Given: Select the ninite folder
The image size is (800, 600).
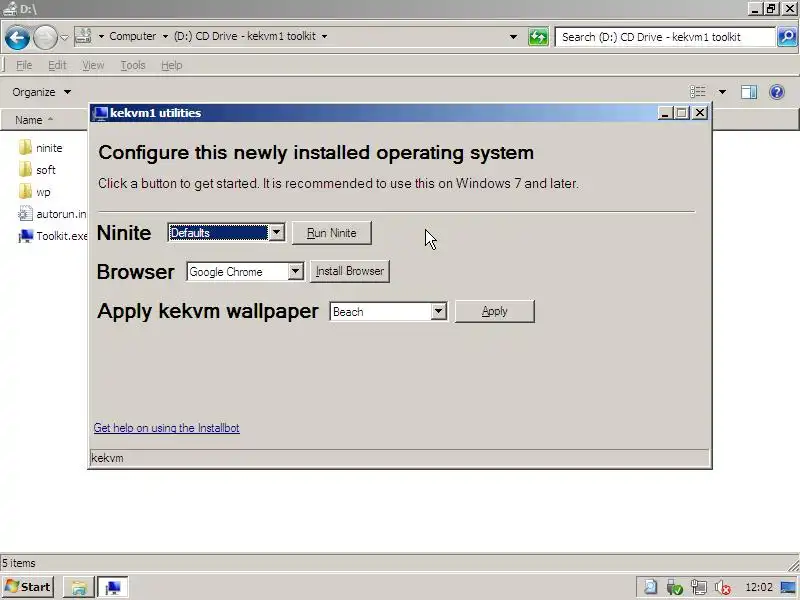Looking at the screenshot, I should pos(40,148).
